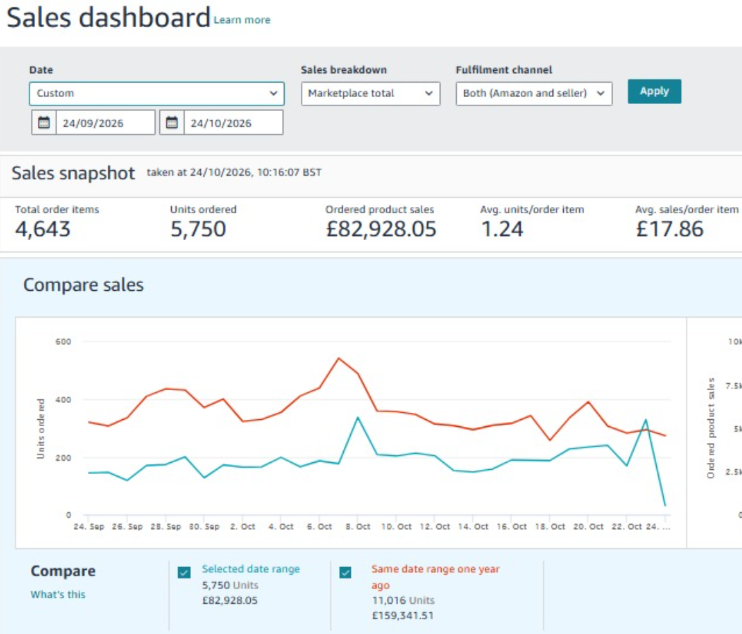The width and height of the screenshot is (742, 634).
Task: Click the orange line peak near 7. Oct
Action: 338,358
